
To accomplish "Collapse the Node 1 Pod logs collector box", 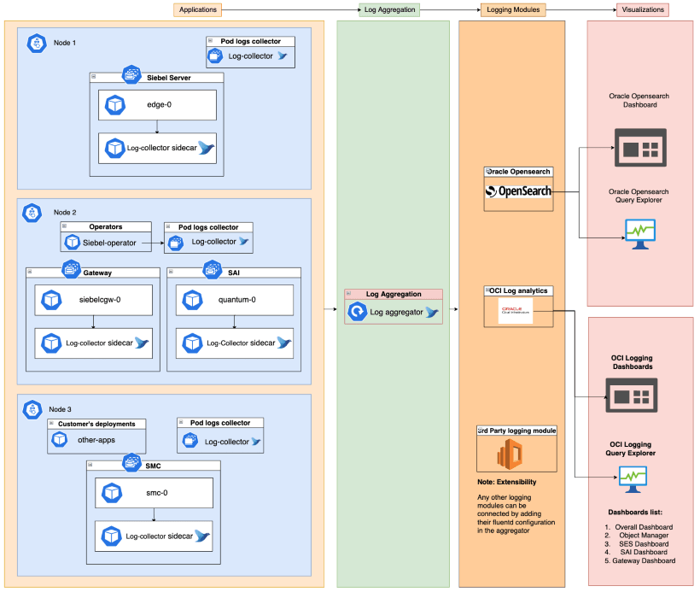I will pos(210,40).
